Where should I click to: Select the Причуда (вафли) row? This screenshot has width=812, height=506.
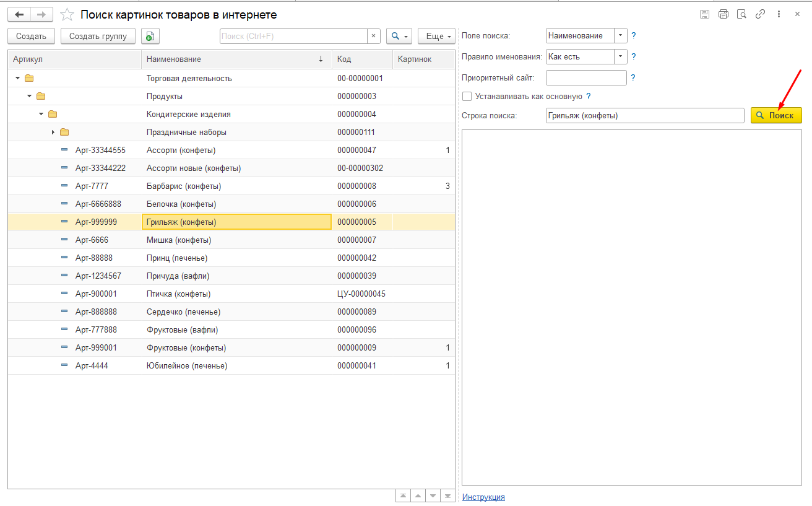click(231, 276)
